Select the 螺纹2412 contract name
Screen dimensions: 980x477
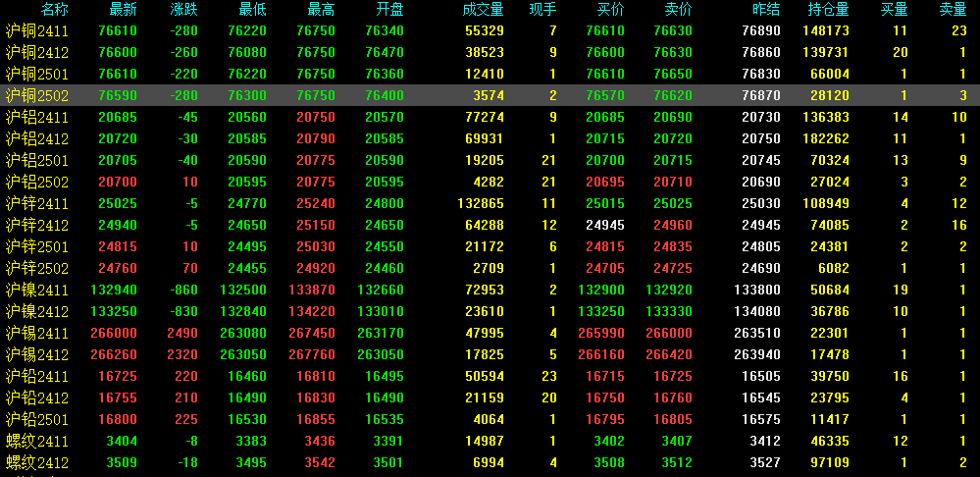(37, 462)
